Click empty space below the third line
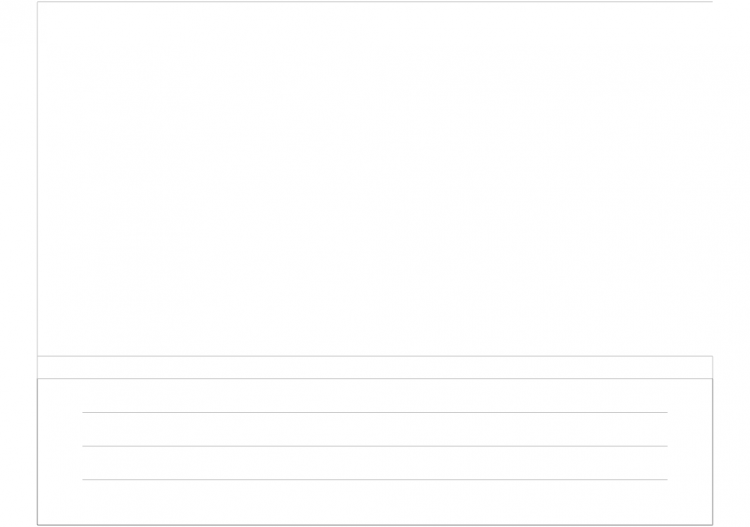 (x=375, y=502)
